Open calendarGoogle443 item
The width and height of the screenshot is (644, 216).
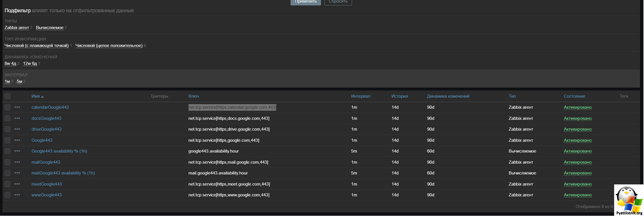point(50,107)
